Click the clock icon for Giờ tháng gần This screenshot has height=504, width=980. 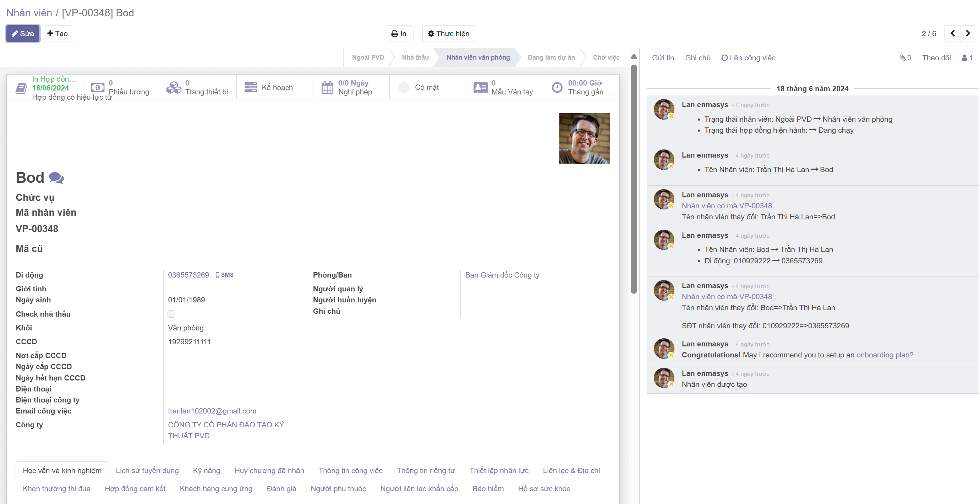pyautogui.click(x=557, y=87)
